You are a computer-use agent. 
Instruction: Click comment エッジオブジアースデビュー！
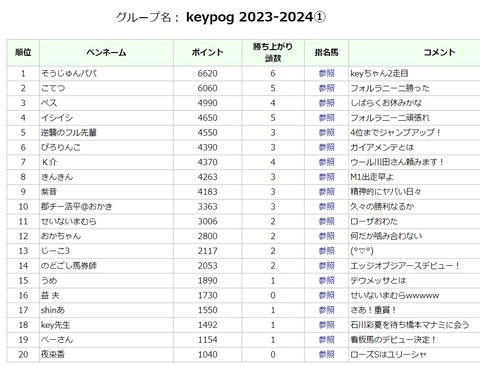pos(405,266)
